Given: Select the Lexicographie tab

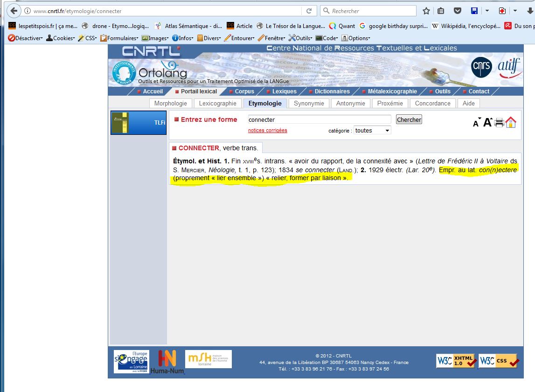Looking at the screenshot, I should pyautogui.click(x=218, y=104).
